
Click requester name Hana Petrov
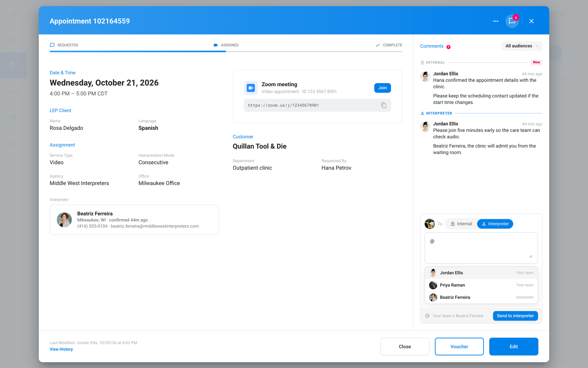336,168
